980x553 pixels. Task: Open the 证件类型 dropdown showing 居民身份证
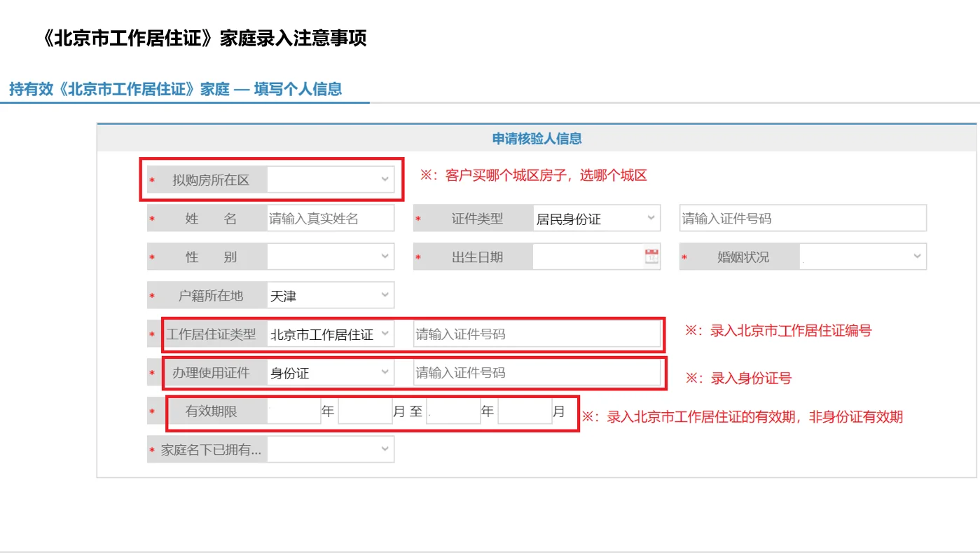(x=596, y=219)
